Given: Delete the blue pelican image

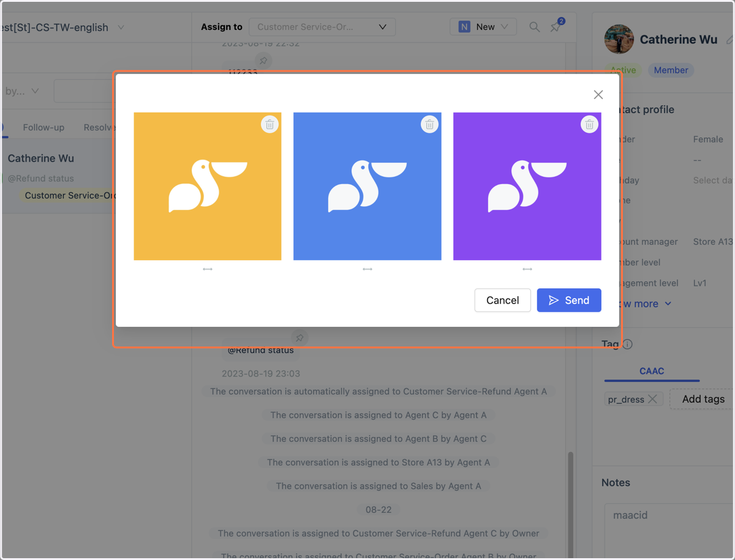Looking at the screenshot, I should 429,124.
